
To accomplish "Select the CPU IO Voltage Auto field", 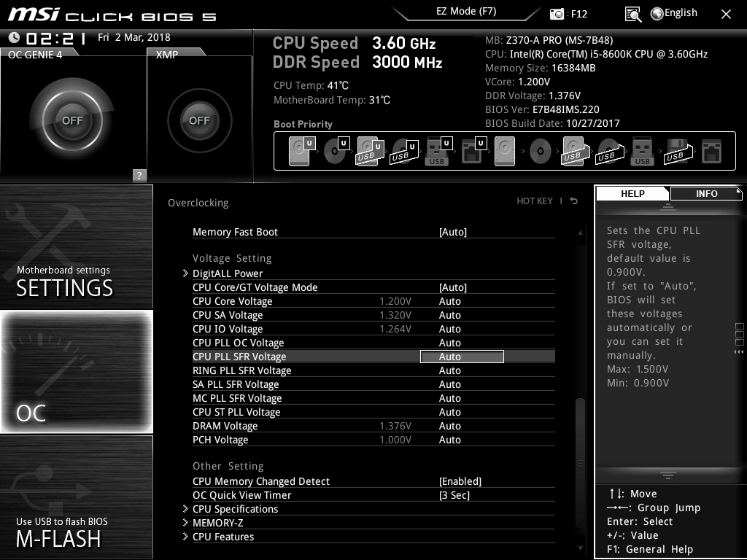I will [449, 329].
